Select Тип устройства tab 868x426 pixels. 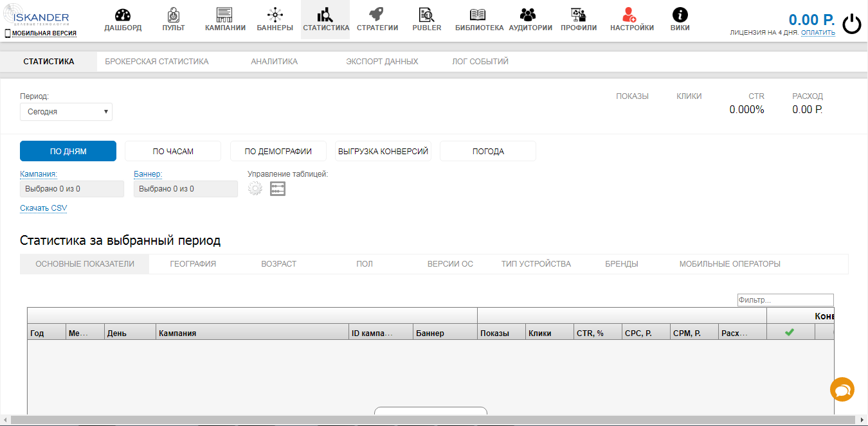(536, 264)
